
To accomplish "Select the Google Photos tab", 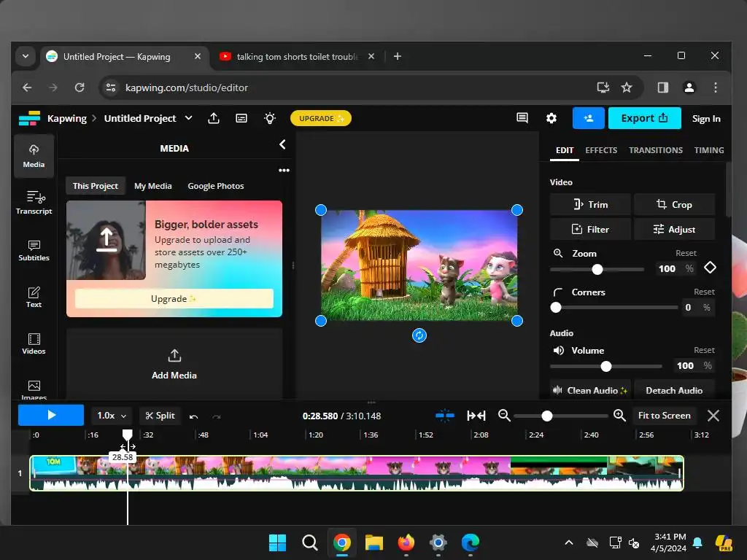I will click(216, 186).
